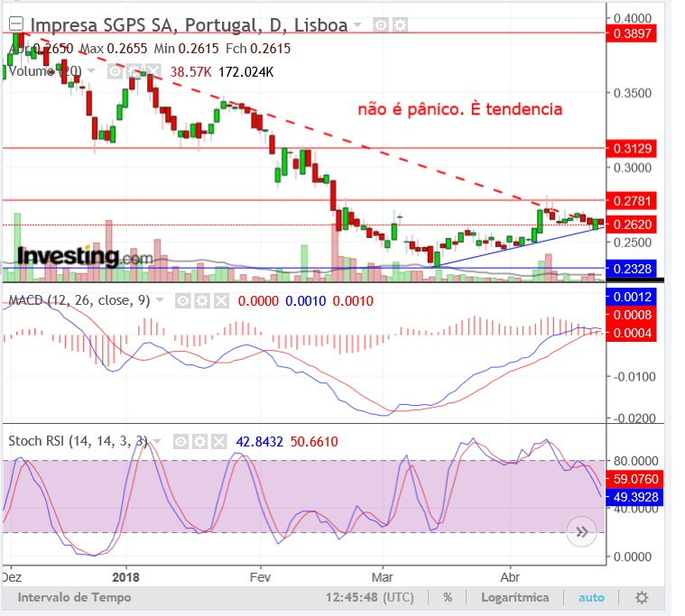Select the 0.3897 price level label
This screenshot has width=685, height=616.
click(x=631, y=33)
